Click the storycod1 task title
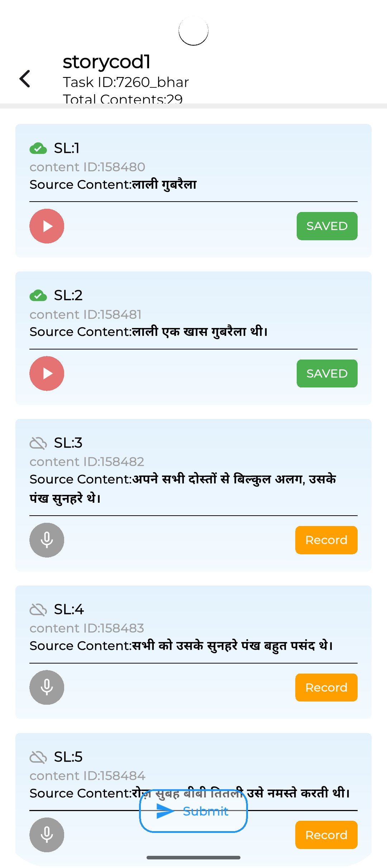Image resolution: width=387 pixels, height=868 pixels. (106, 62)
